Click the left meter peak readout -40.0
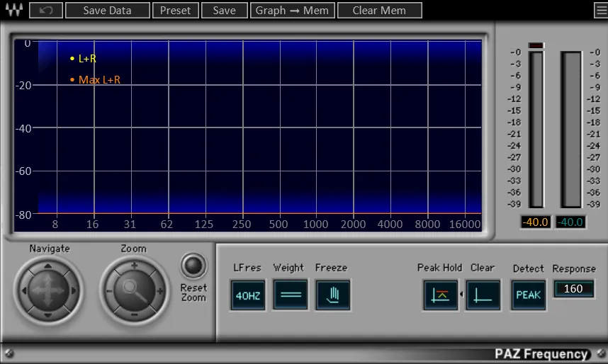Image resolution: width=608 pixels, height=364 pixels. pos(535,222)
